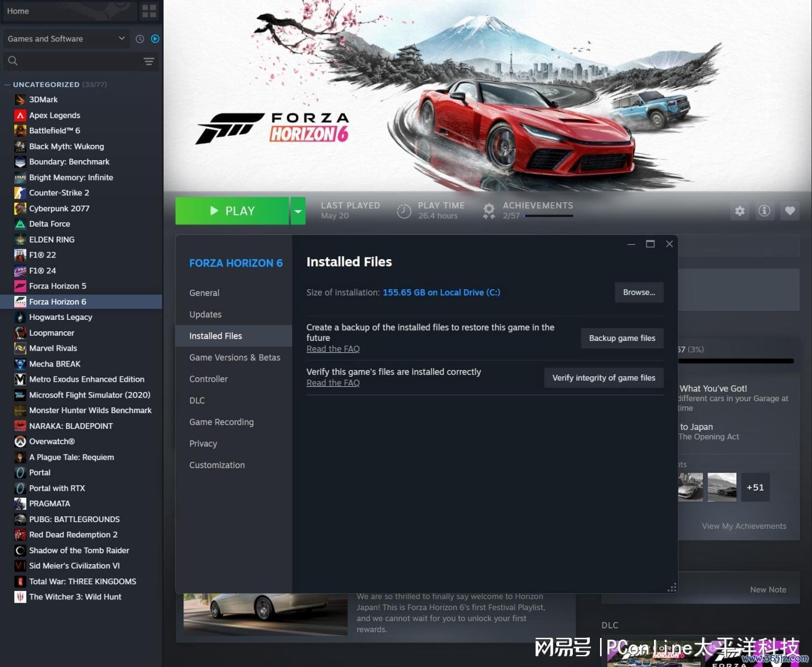Open View My Achievements link

744,526
